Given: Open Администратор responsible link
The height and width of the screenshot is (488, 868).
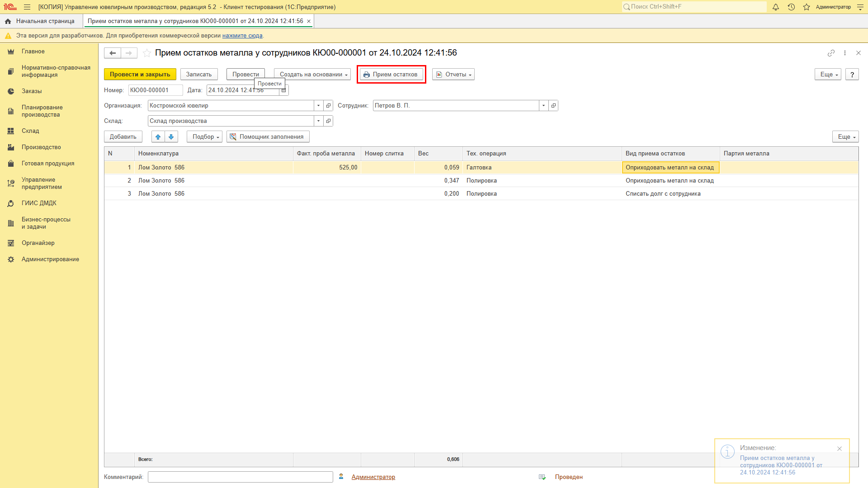Looking at the screenshot, I should pyautogui.click(x=373, y=477).
